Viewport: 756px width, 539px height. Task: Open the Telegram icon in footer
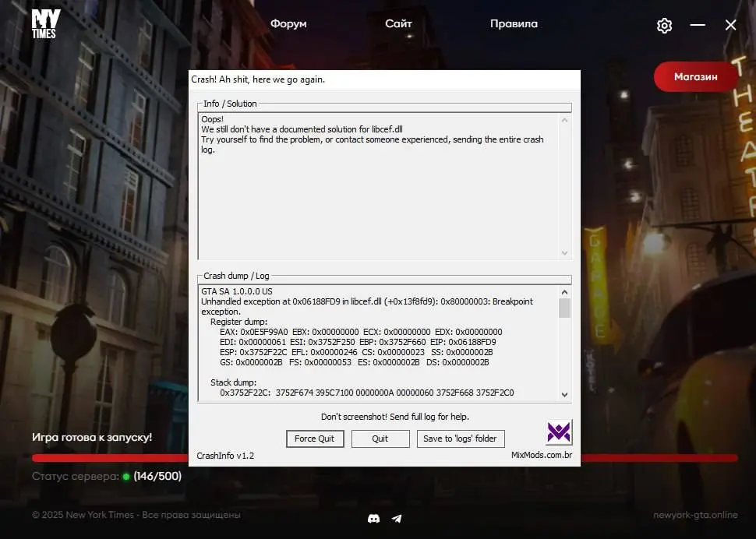[397, 518]
